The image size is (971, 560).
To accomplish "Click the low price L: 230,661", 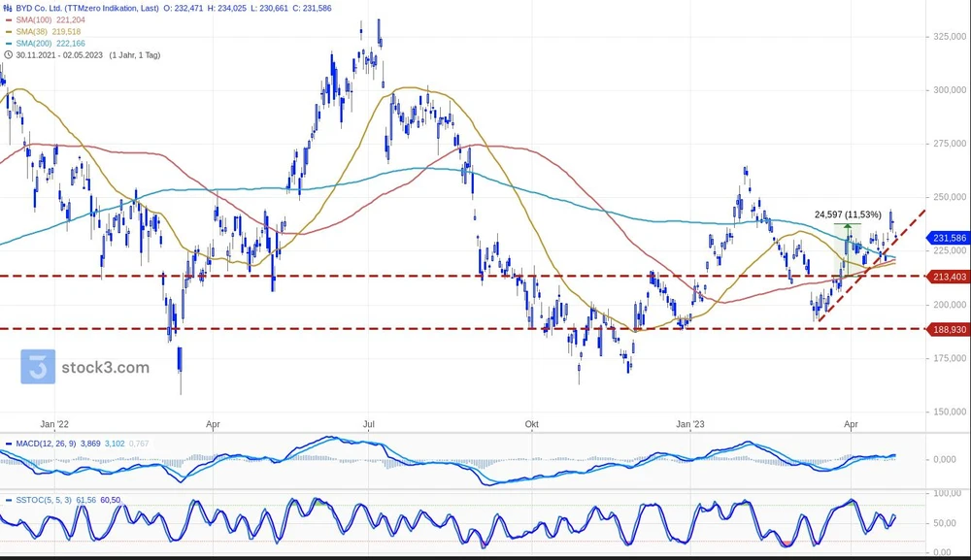I will [269, 9].
